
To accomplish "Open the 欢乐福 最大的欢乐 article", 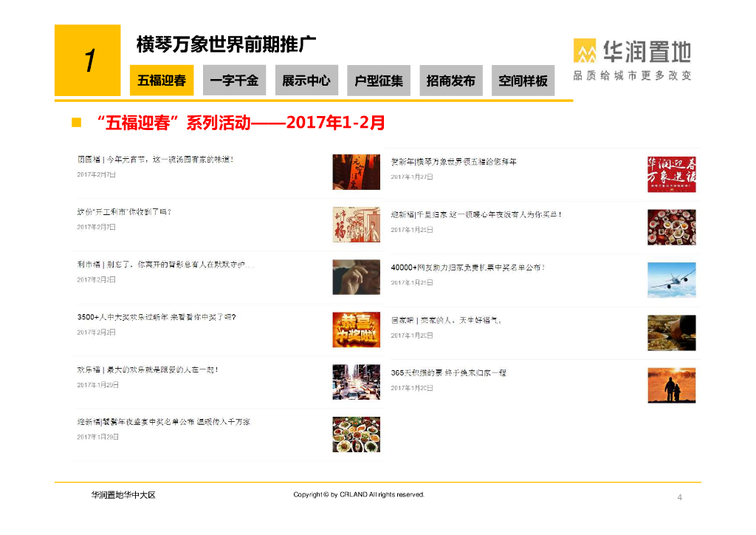I will pyautogui.click(x=148, y=369).
